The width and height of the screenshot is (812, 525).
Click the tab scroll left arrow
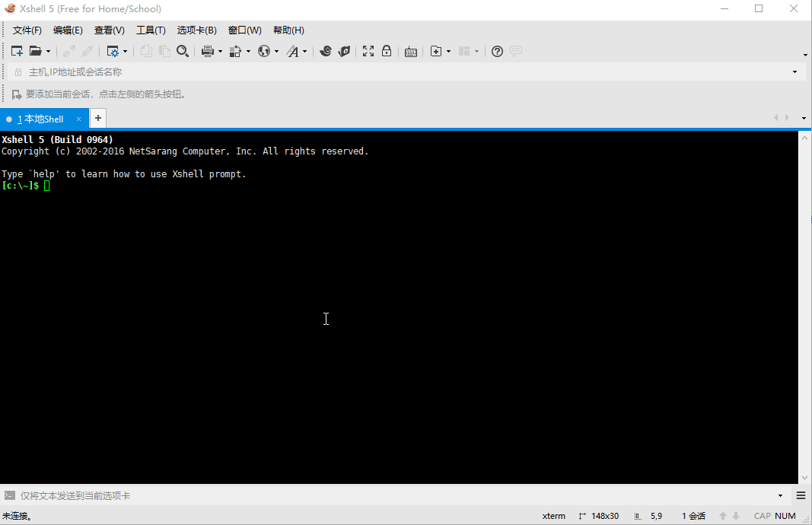[775, 117]
